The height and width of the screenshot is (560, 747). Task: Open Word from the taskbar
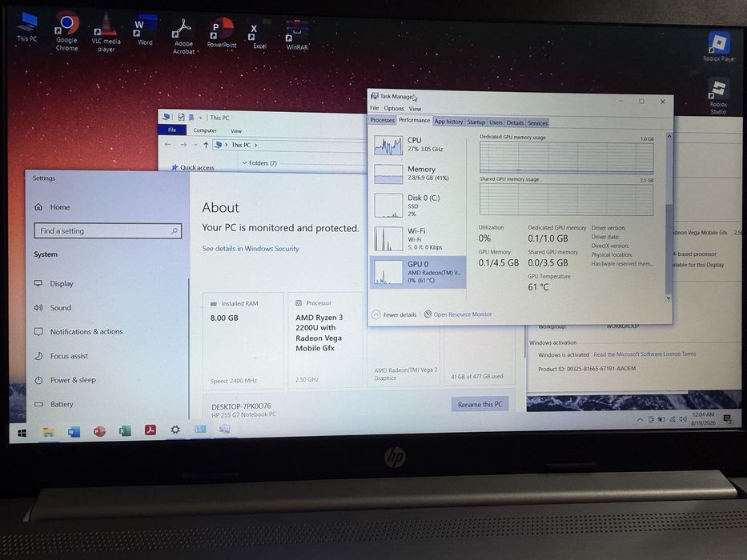[74, 432]
